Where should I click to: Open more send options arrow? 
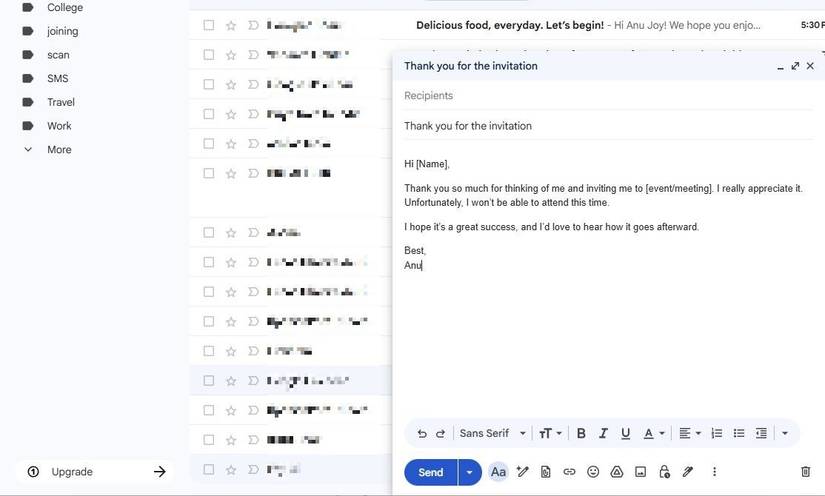coord(470,472)
